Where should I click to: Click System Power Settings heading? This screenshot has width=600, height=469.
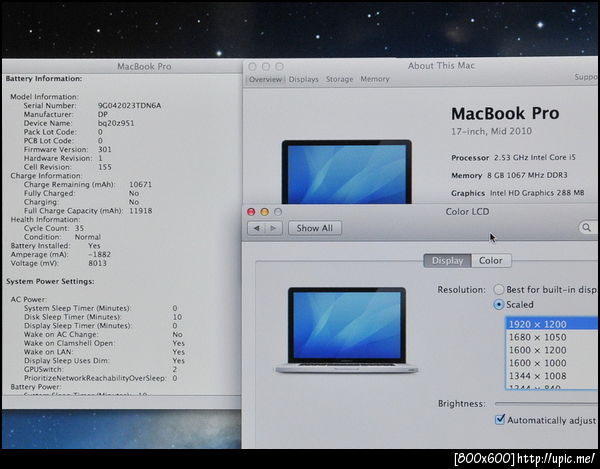point(50,282)
